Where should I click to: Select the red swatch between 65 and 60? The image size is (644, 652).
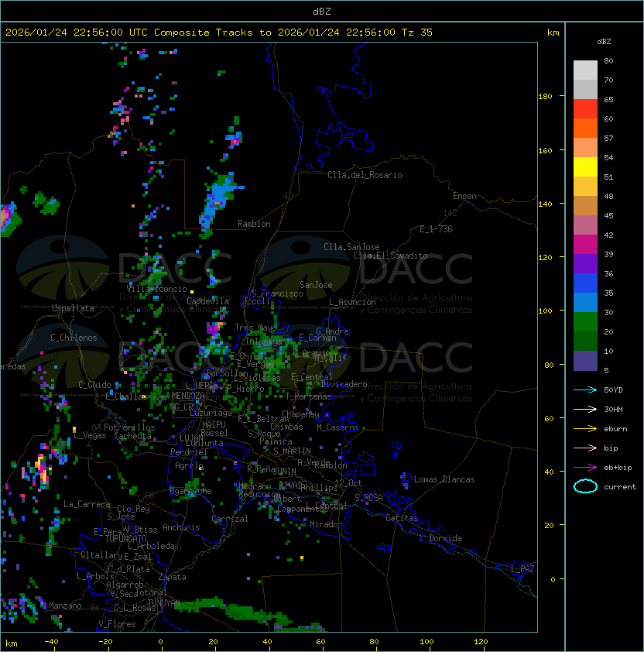pos(585,109)
